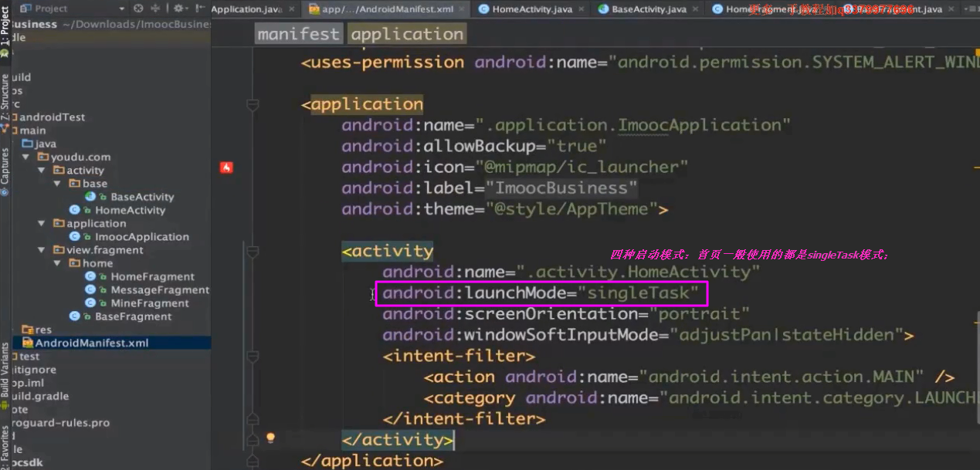Open the Project view dropdown
Image resolution: width=980 pixels, height=470 pixels.
[121, 8]
